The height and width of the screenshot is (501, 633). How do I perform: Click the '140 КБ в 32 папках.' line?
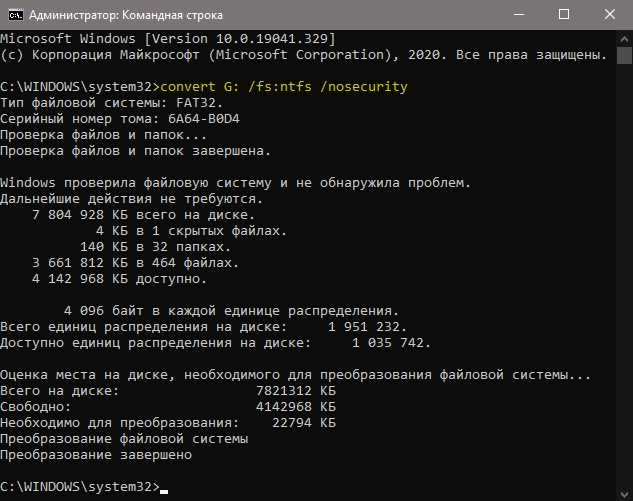coord(155,247)
